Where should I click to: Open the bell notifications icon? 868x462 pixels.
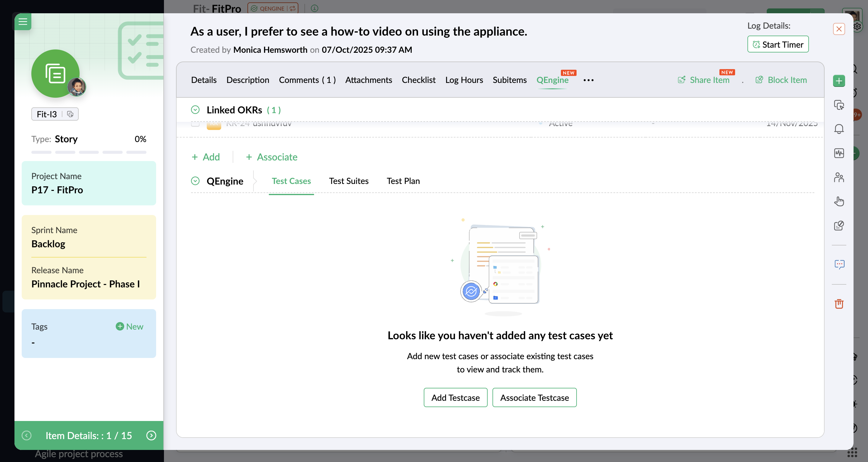click(x=839, y=129)
